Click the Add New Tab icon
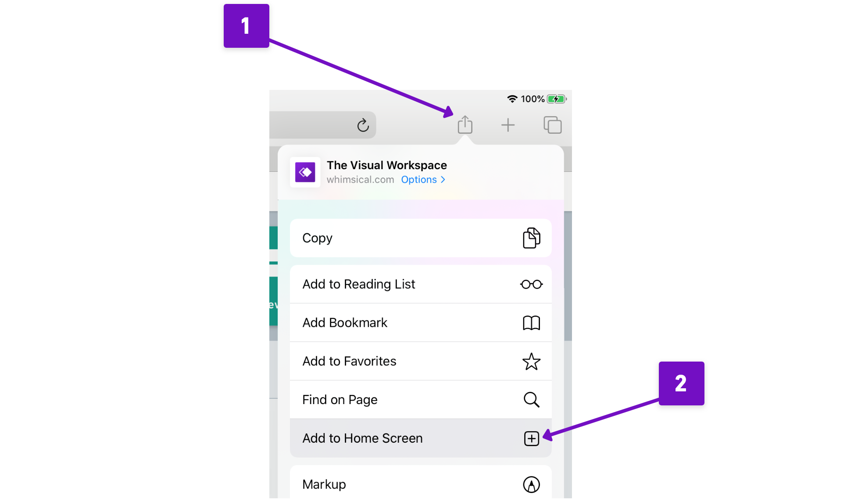This screenshot has height=504, width=865. (508, 125)
